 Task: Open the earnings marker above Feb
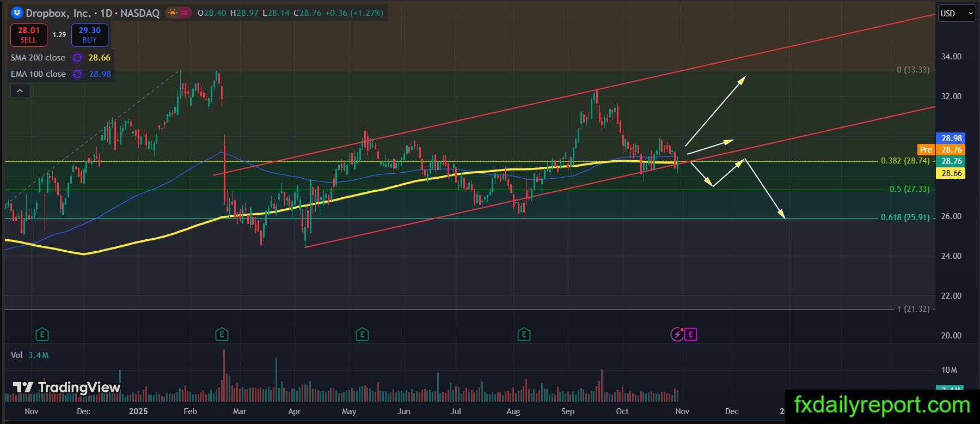pos(222,334)
